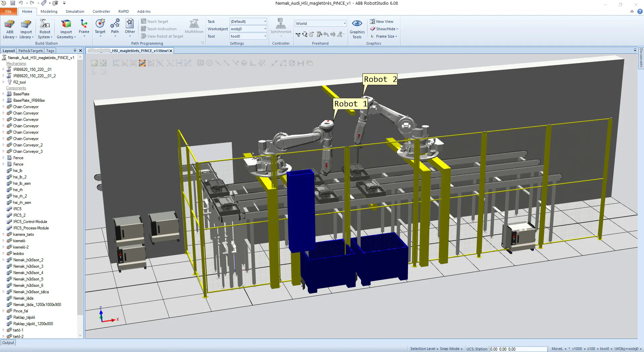Open the World coordinate system dropdown

tap(320, 24)
